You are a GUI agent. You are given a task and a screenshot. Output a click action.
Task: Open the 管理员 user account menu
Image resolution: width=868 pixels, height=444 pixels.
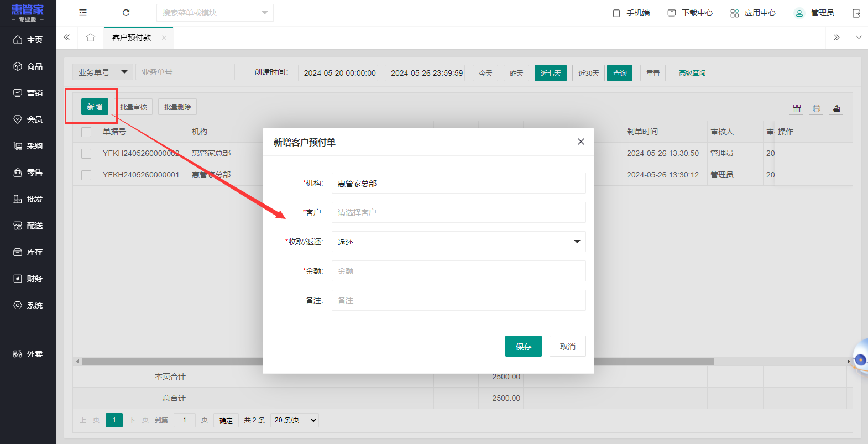point(814,13)
